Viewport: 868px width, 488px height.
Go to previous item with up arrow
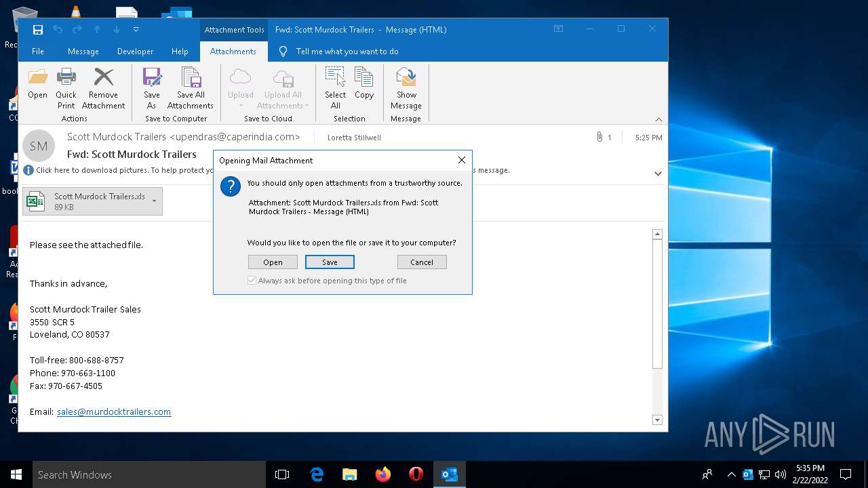(x=97, y=29)
